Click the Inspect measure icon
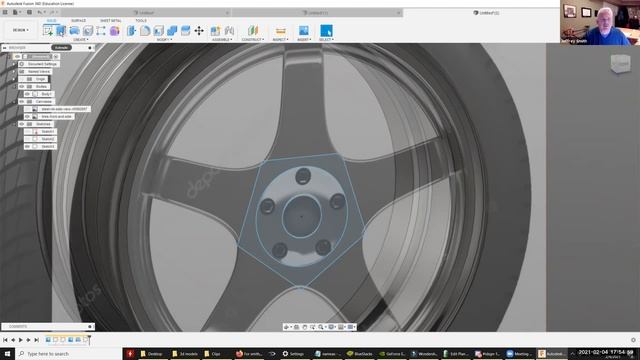640x360 pixels. coord(280,31)
